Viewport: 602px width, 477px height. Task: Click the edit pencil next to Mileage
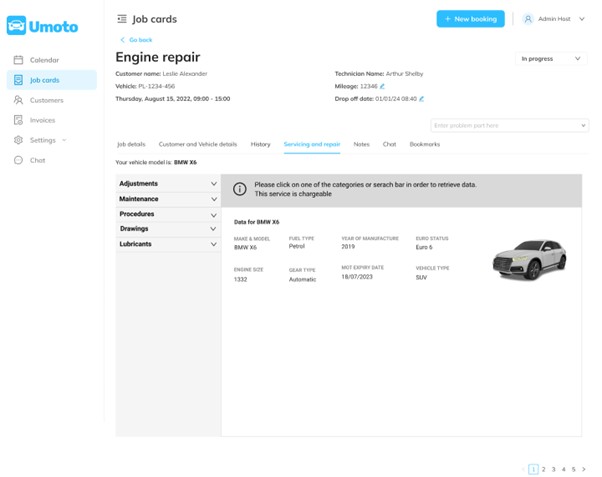point(382,87)
